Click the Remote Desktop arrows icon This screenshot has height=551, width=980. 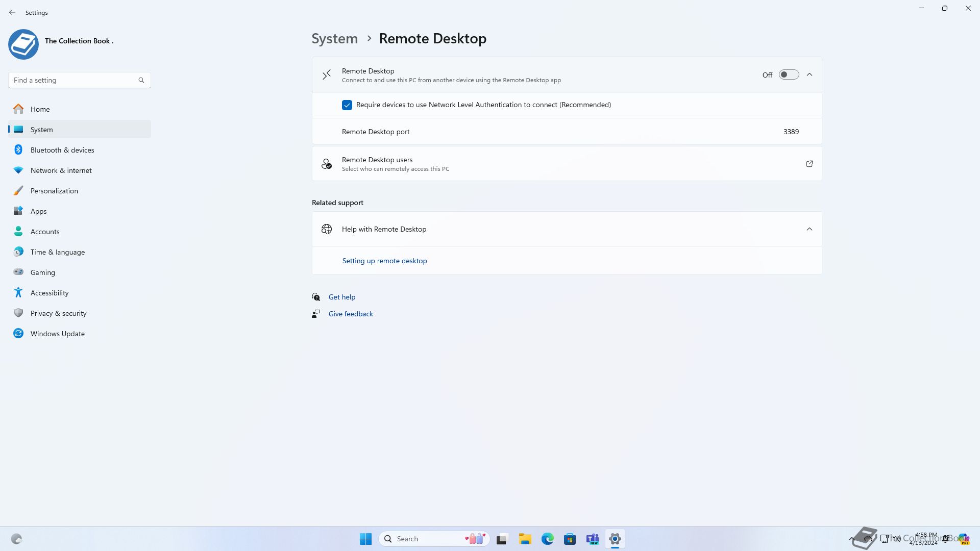click(x=327, y=75)
